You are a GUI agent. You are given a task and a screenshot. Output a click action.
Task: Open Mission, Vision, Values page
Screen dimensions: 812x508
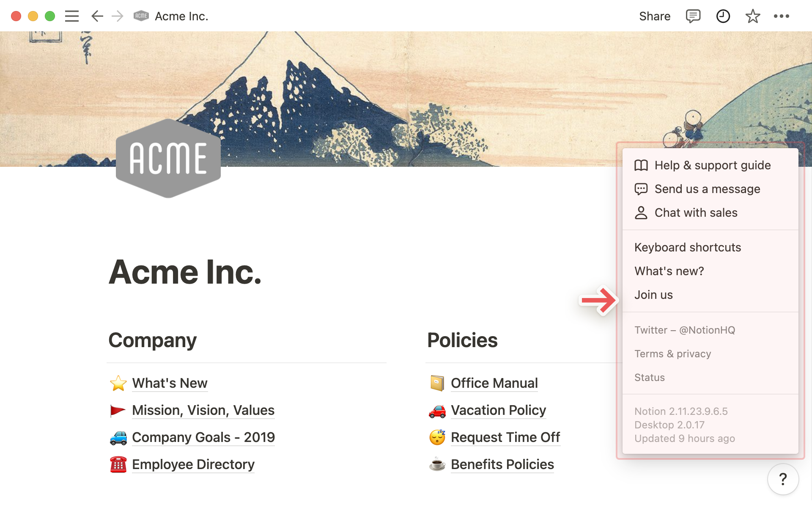[203, 410]
